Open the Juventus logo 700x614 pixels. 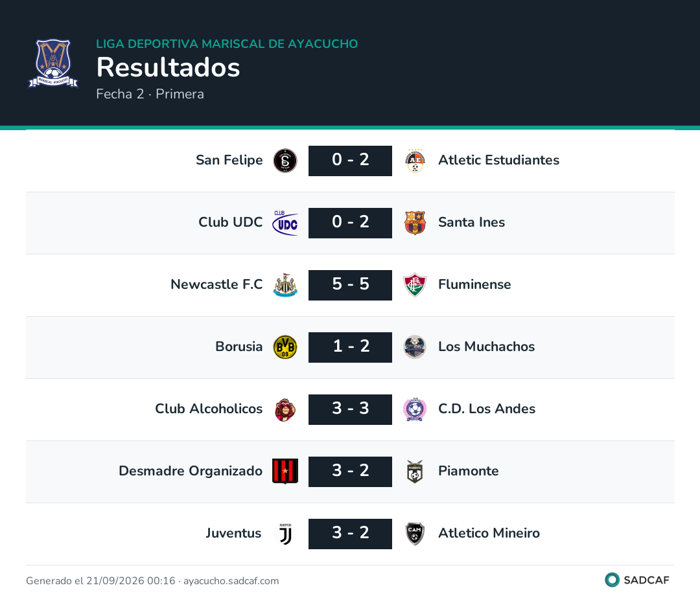pos(285,534)
